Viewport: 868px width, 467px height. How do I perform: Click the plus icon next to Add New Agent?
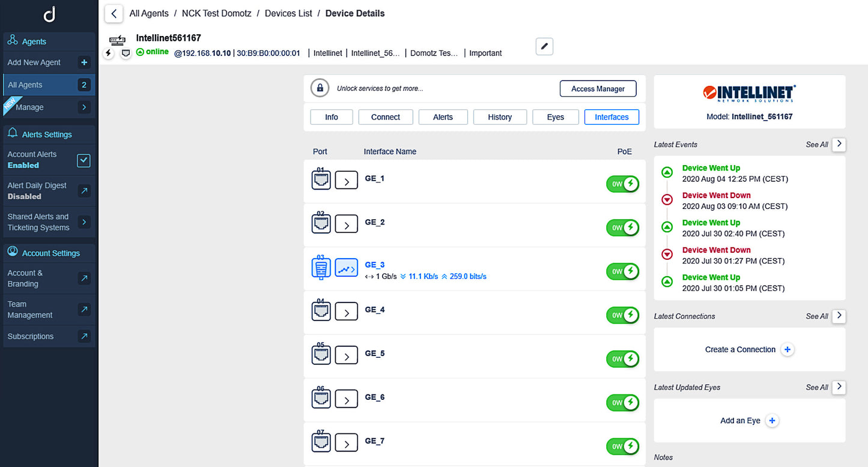(x=84, y=62)
